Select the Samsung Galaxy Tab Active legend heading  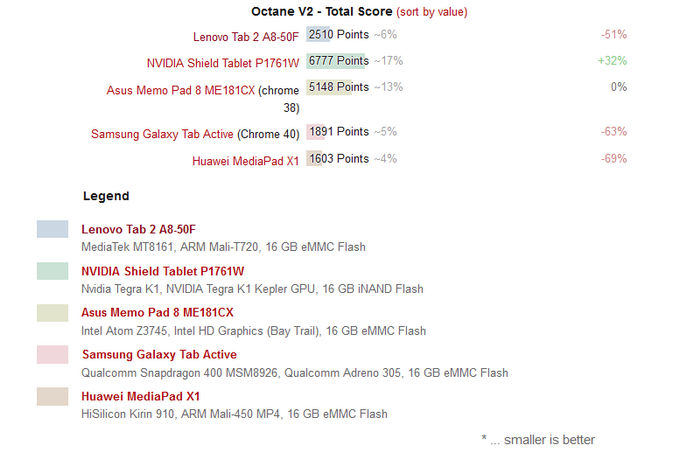click(x=159, y=354)
